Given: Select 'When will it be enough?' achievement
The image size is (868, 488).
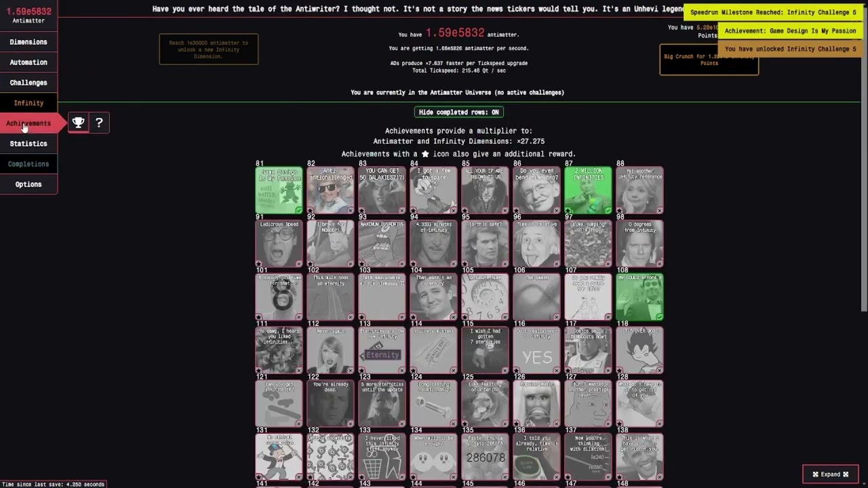Looking at the screenshot, I should coord(433,458).
